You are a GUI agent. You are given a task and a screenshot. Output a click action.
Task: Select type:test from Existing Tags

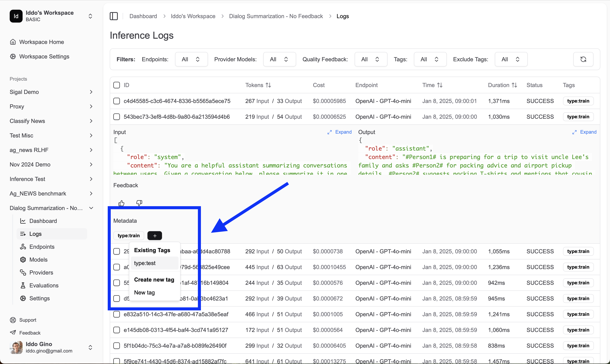point(145,263)
